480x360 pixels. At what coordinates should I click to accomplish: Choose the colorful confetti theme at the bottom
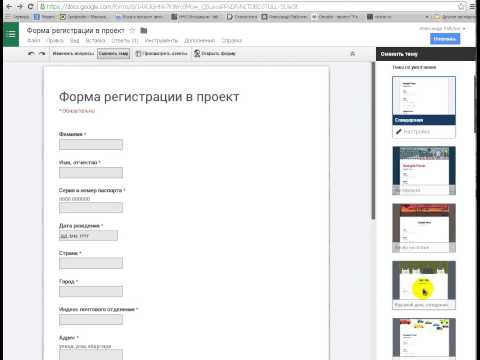coord(424,338)
